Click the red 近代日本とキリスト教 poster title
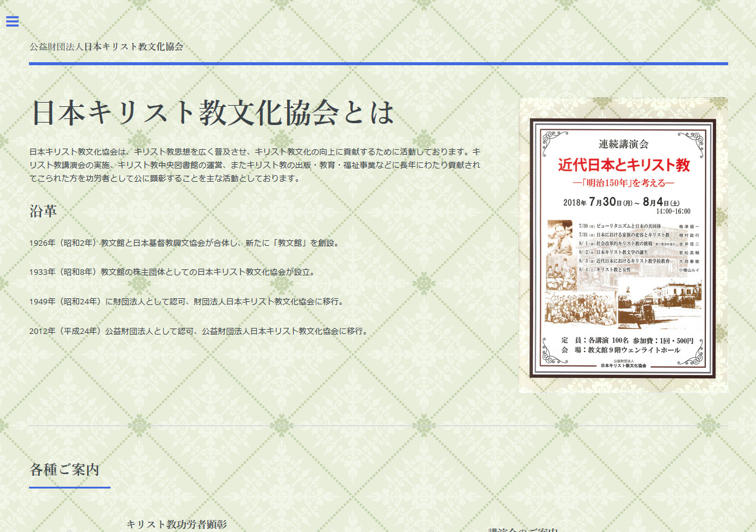This screenshot has height=532, width=756. (623, 165)
